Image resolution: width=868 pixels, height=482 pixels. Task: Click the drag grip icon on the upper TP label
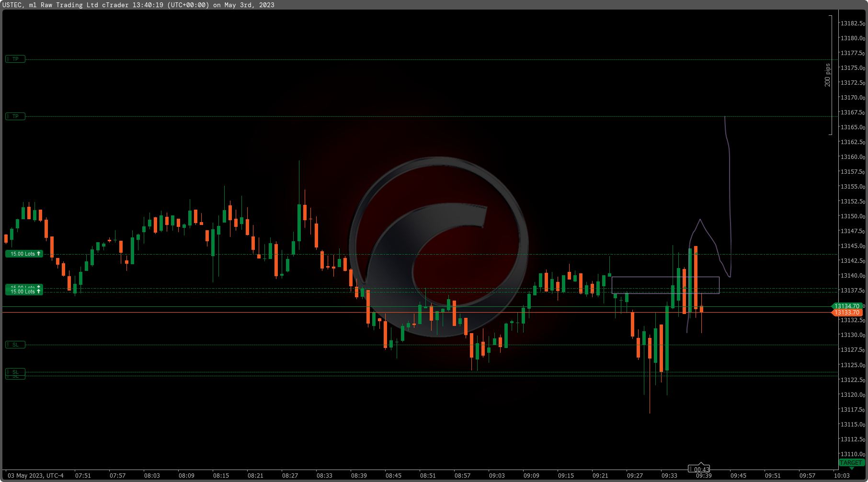point(8,59)
